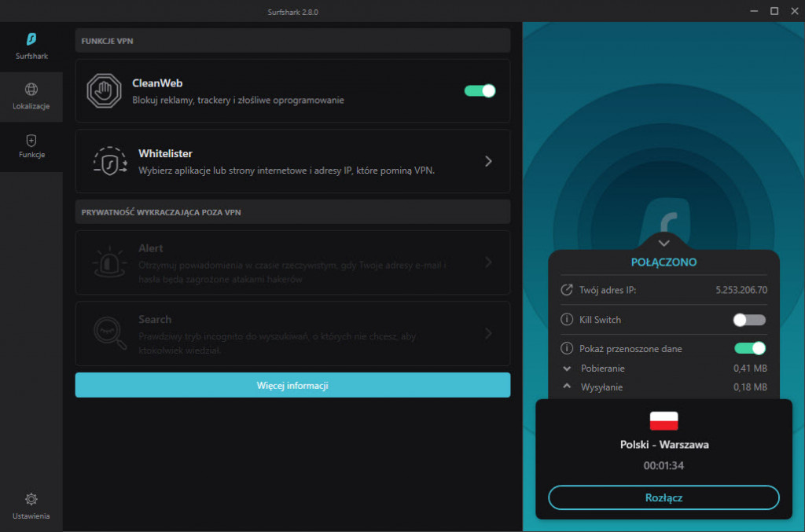Click the Surfshark logo icon in sidebar

point(31,39)
